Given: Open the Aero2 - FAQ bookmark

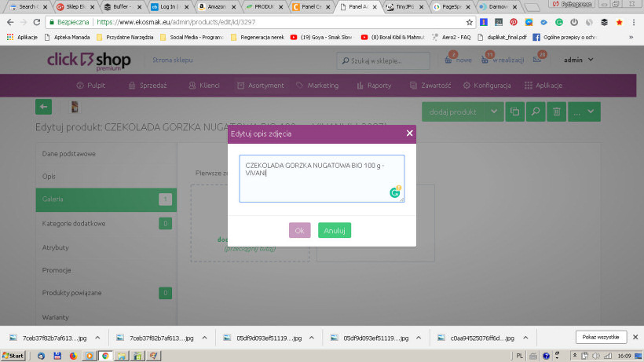Looking at the screenshot, I should tap(451, 37).
